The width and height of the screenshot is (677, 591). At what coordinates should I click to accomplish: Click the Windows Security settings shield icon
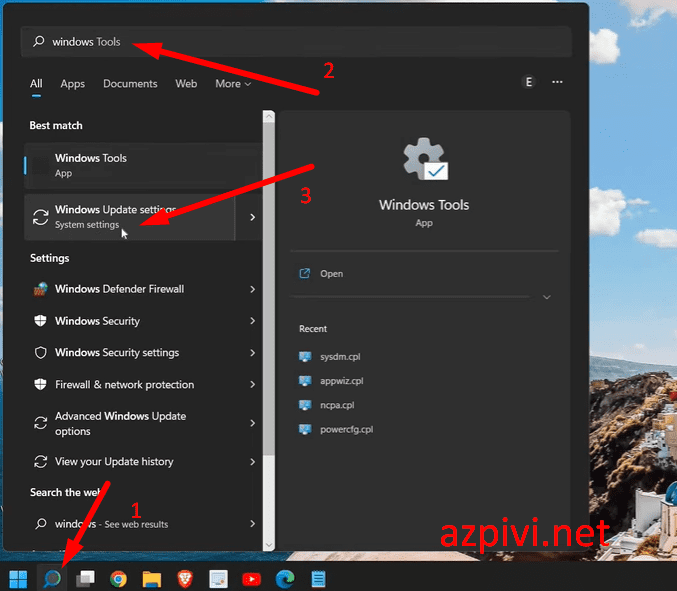click(x=41, y=353)
